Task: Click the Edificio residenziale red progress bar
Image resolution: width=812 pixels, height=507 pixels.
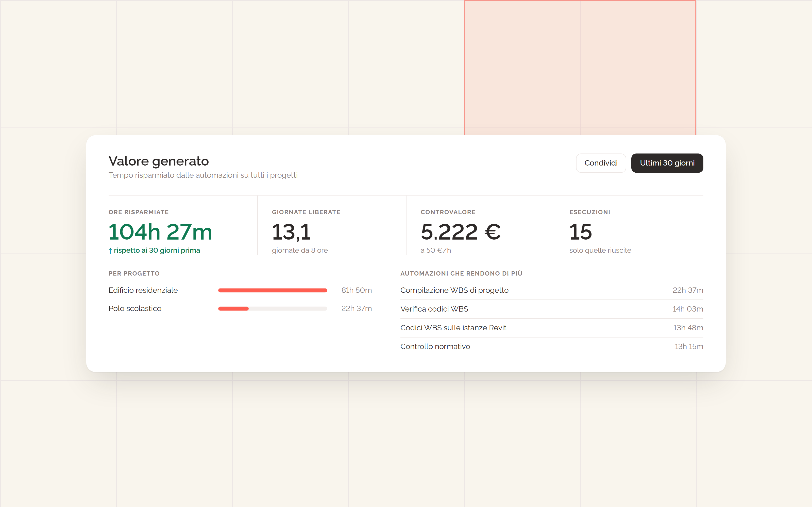Action: pyautogui.click(x=273, y=291)
